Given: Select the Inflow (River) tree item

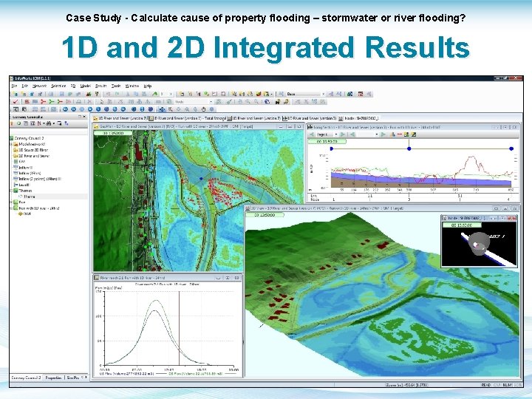Looking at the screenshot, I should pos(27,173).
